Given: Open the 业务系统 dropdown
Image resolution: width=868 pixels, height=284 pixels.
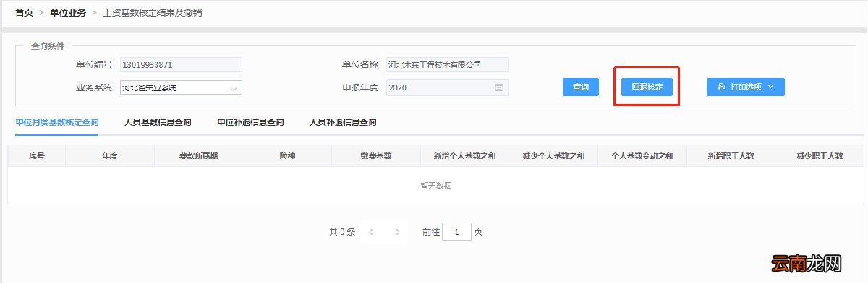Looking at the screenshot, I should point(181,87).
